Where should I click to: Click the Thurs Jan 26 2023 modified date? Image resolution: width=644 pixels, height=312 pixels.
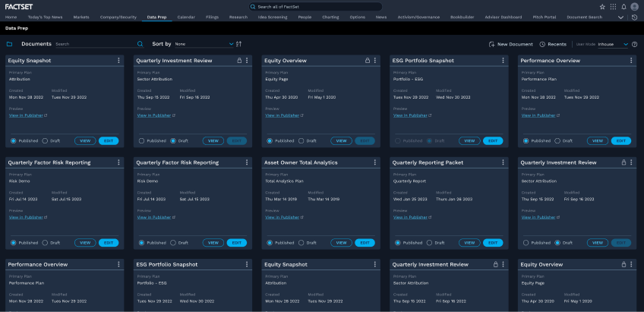[454, 199]
